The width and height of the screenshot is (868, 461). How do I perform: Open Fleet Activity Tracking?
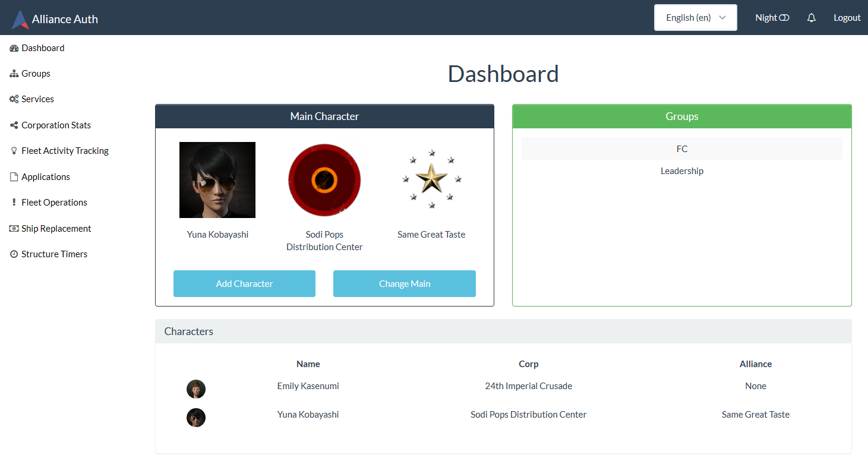[65, 150]
